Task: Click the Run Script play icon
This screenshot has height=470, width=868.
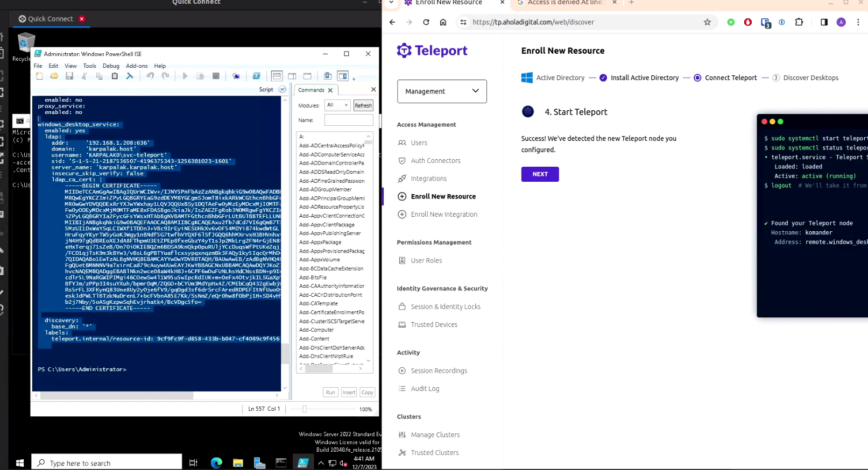Action: click(185, 76)
